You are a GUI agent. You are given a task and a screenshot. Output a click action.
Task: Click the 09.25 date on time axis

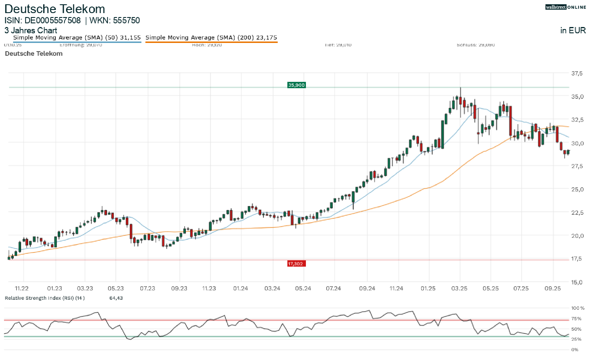click(x=553, y=288)
